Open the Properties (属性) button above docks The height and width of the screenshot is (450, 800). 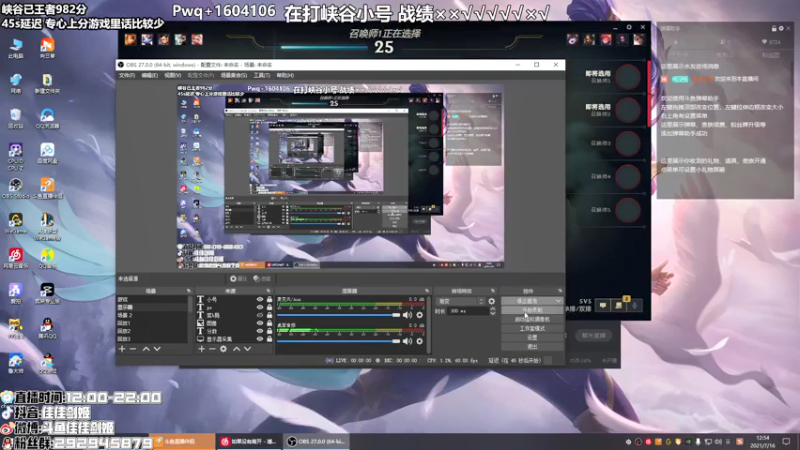(238, 279)
